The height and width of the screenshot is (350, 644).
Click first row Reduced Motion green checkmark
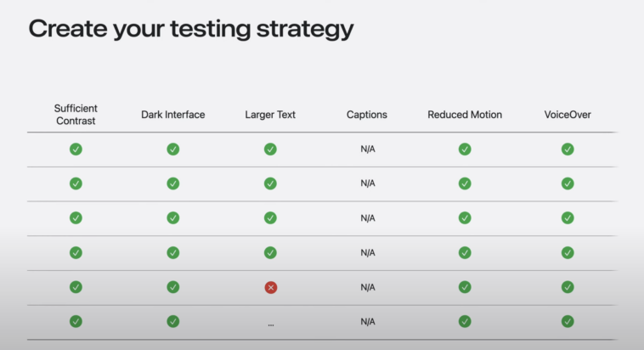[x=465, y=149]
